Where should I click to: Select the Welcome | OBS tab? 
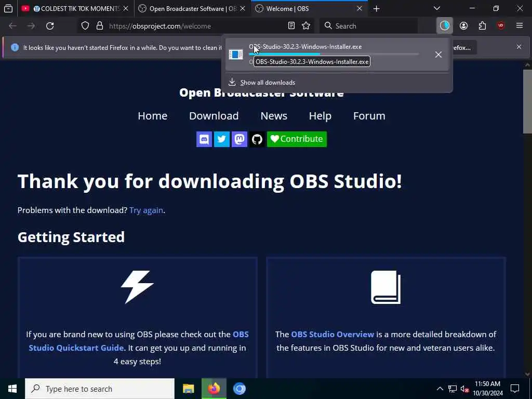309,9
